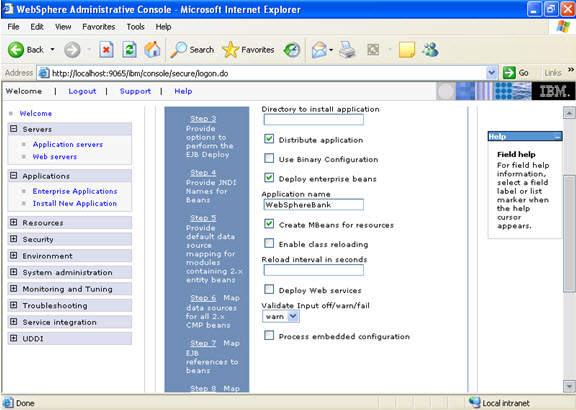This screenshot has width=576, height=410.
Task: Click the IE Back arrow button
Action: click(x=16, y=50)
